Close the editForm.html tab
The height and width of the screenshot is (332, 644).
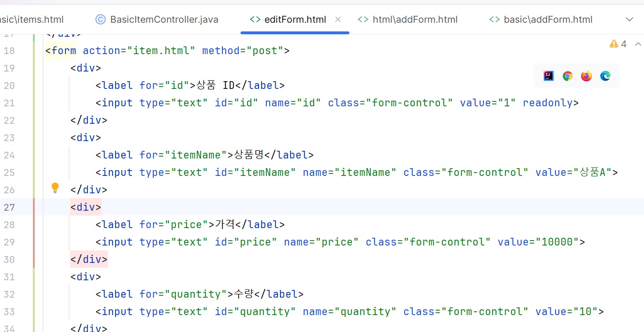338,19
